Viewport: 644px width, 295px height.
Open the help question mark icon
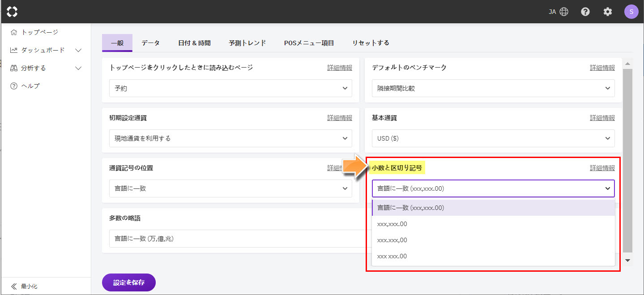(585, 12)
